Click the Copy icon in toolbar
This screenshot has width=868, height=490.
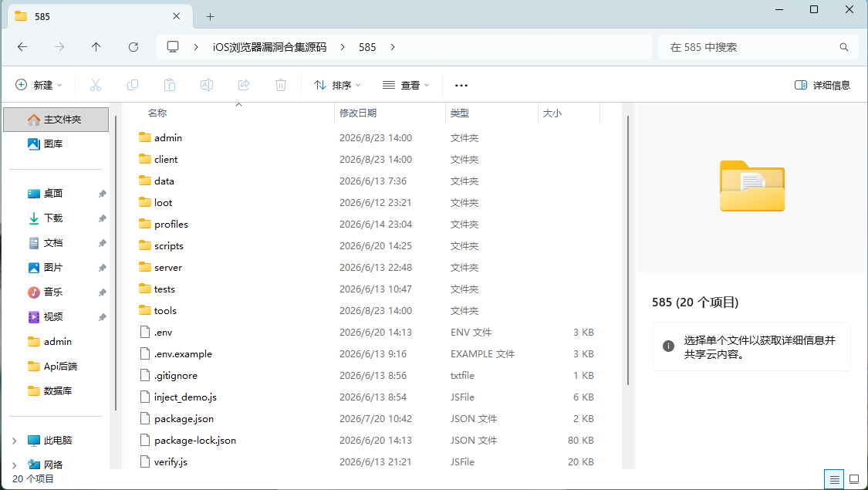pos(132,85)
